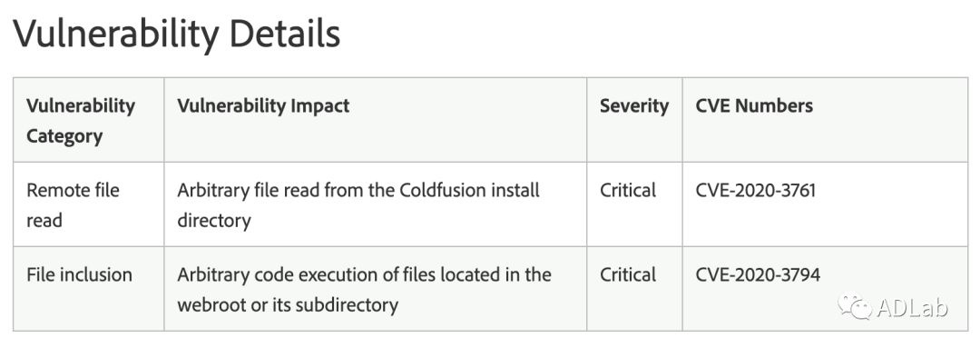The height and width of the screenshot is (348, 980).
Task: Click the Vulnerability Details heading
Action: (x=177, y=34)
